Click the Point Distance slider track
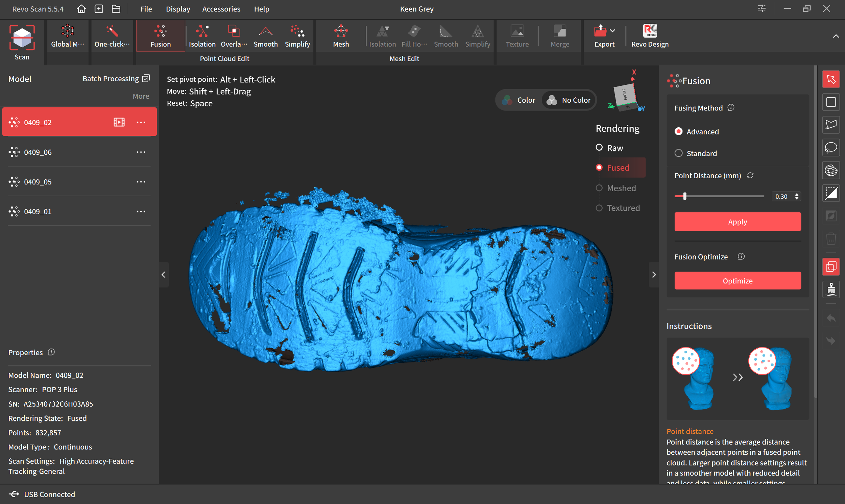 [724, 196]
